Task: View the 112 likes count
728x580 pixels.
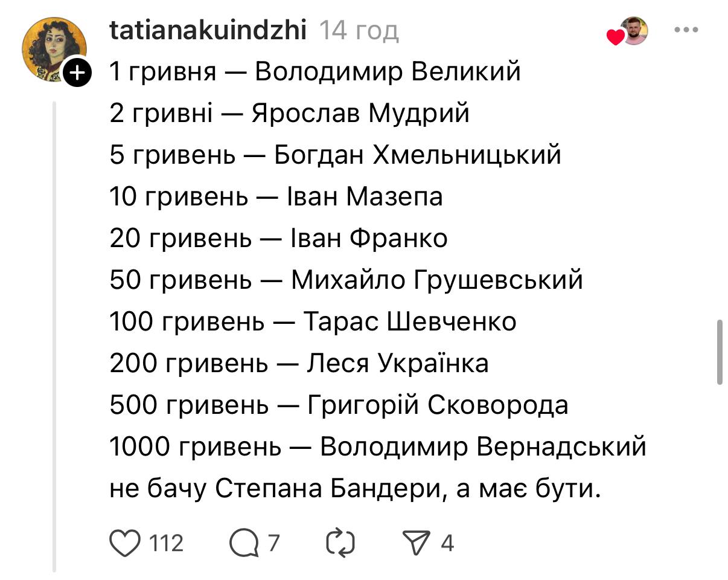Action: click(x=166, y=543)
